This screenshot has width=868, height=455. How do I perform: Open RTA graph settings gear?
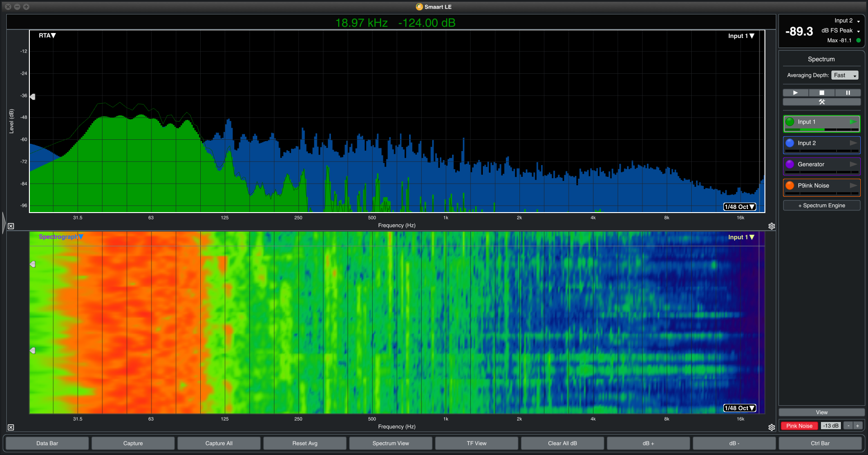[772, 226]
